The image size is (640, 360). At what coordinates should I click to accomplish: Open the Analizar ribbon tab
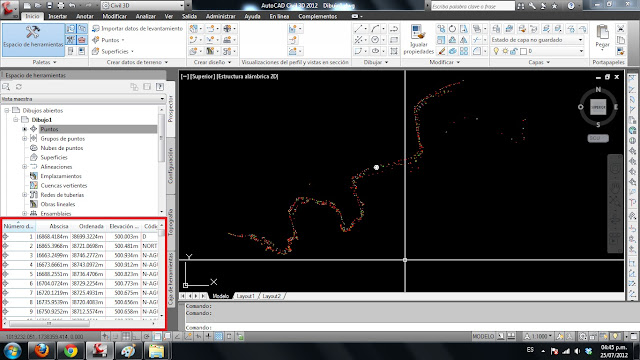click(146, 16)
